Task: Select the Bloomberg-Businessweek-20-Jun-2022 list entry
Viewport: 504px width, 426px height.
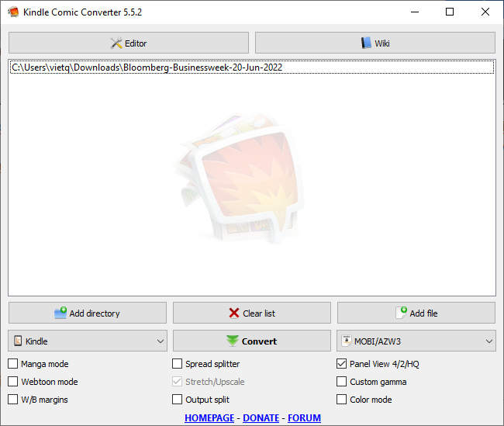Action: (x=252, y=68)
